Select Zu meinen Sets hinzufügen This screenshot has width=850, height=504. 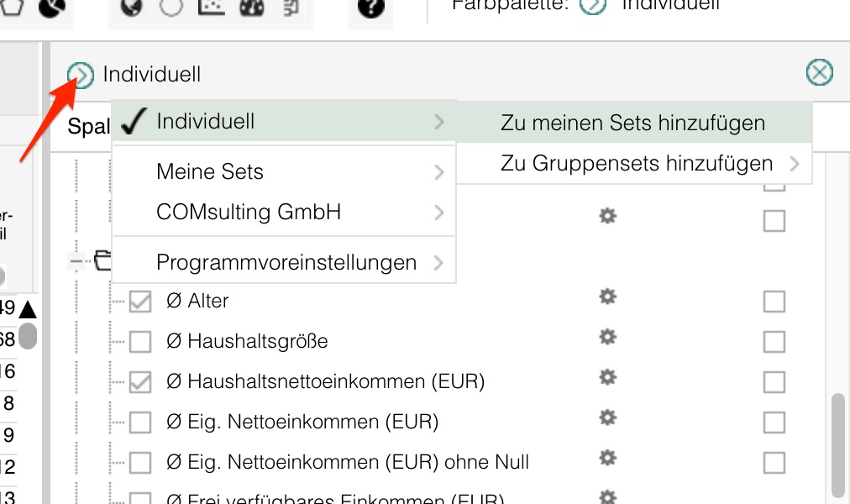click(632, 123)
